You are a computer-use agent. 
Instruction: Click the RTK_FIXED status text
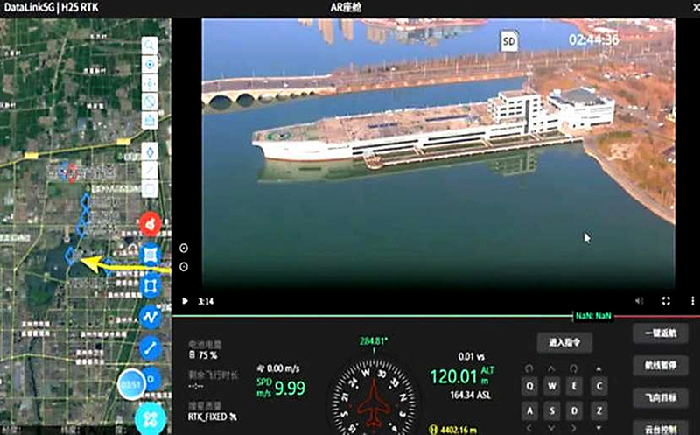point(212,417)
